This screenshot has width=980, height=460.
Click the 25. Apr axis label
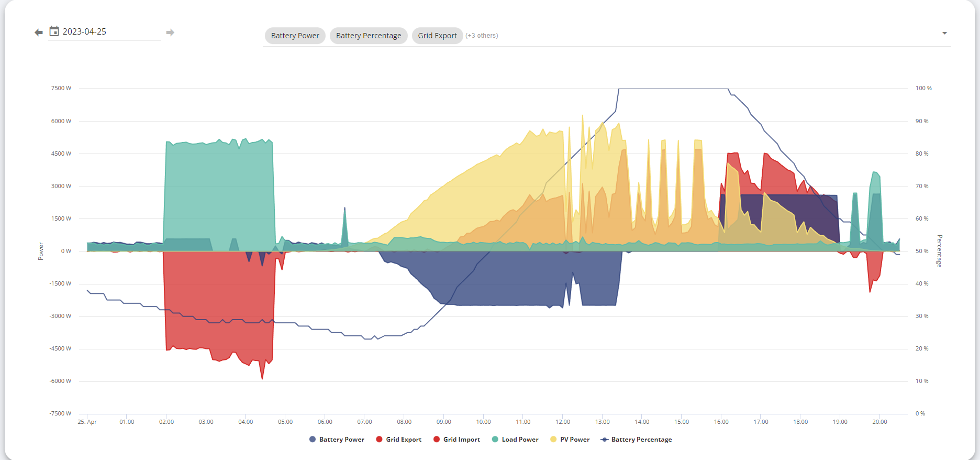87,422
